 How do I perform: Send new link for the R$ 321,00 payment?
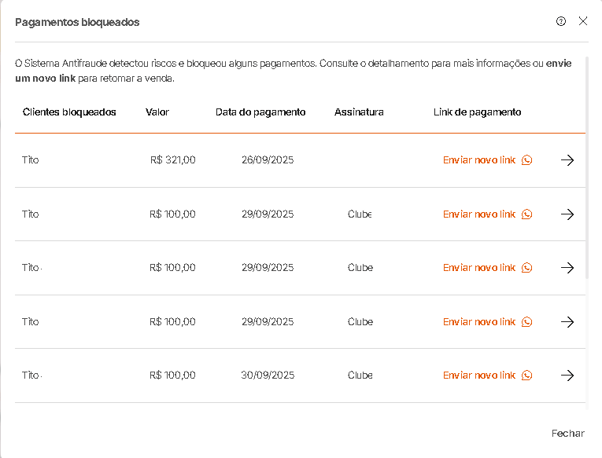click(479, 160)
